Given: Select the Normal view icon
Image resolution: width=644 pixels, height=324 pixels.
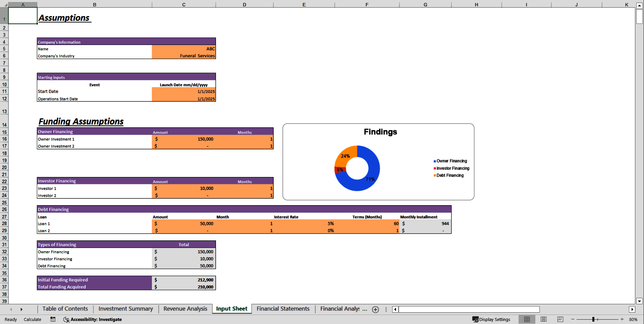Looking at the screenshot, I should (527, 319).
